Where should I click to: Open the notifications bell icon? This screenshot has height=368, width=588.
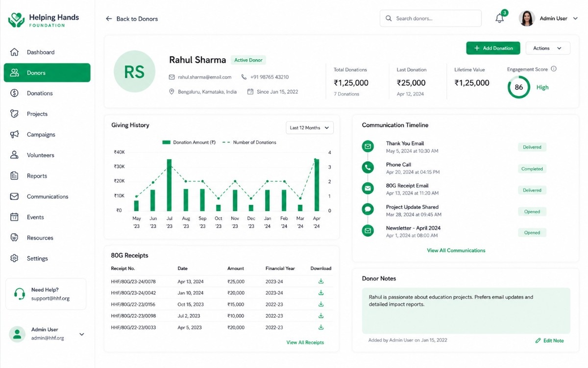(x=499, y=19)
